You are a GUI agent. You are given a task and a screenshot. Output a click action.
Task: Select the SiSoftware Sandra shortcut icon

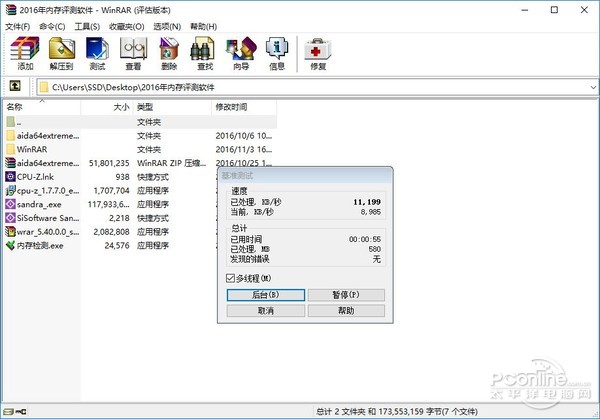click(11, 218)
